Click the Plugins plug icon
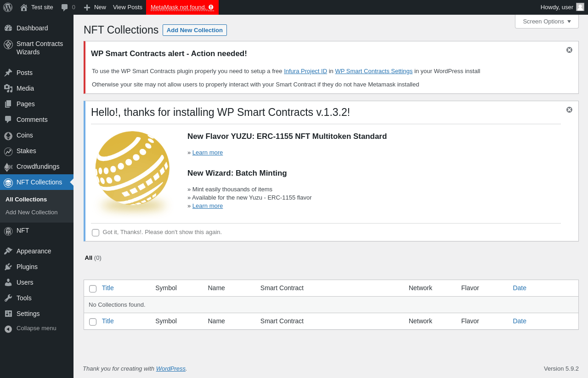588x378 pixels. (x=8, y=267)
